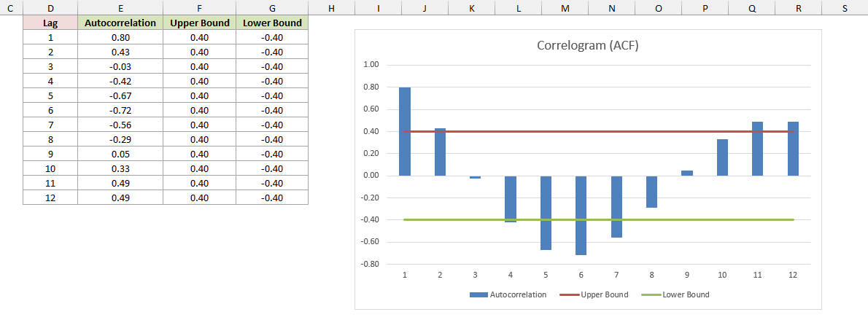Select the autocorrelation cell showing 0.43
The image size is (868, 336).
(120, 52)
